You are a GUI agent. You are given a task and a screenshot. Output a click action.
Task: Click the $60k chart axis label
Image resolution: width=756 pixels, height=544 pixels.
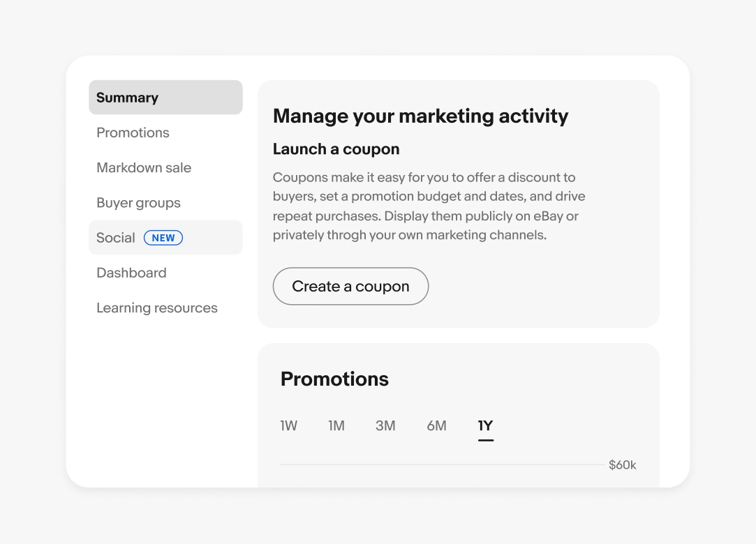pyautogui.click(x=622, y=464)
